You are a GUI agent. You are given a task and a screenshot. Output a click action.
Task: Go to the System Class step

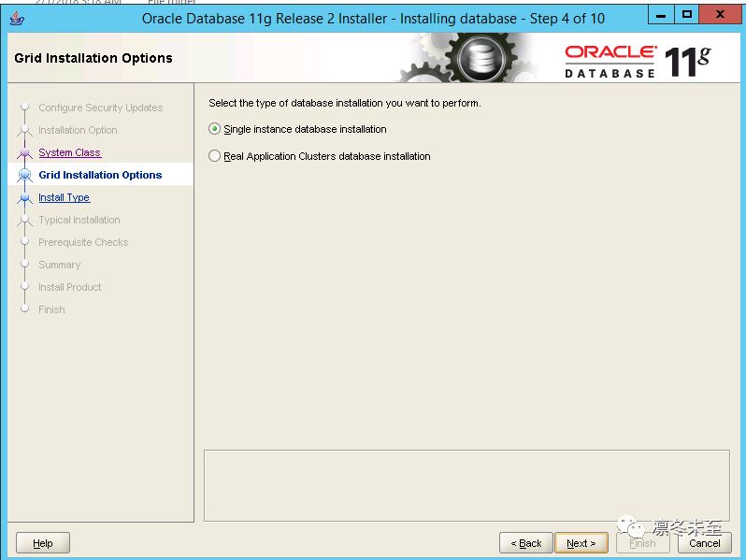coord(69,152)
